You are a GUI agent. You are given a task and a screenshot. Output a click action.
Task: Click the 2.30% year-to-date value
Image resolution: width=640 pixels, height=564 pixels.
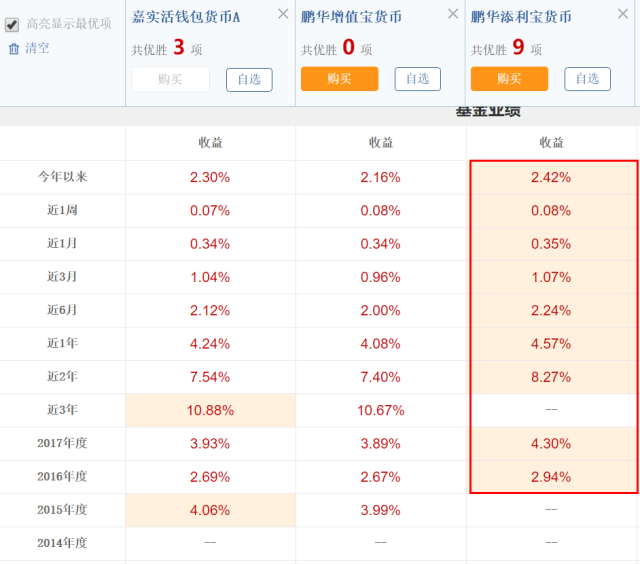[x=210, y=178]
